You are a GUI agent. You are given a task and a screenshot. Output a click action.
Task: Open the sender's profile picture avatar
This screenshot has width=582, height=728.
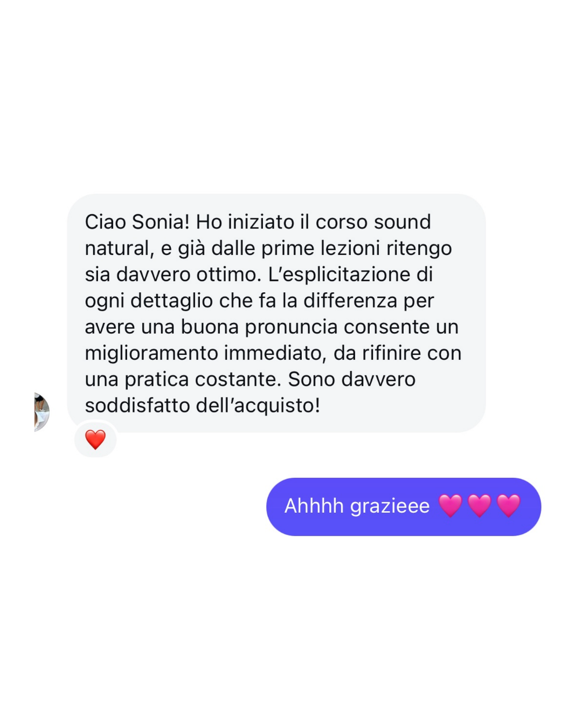41,412
